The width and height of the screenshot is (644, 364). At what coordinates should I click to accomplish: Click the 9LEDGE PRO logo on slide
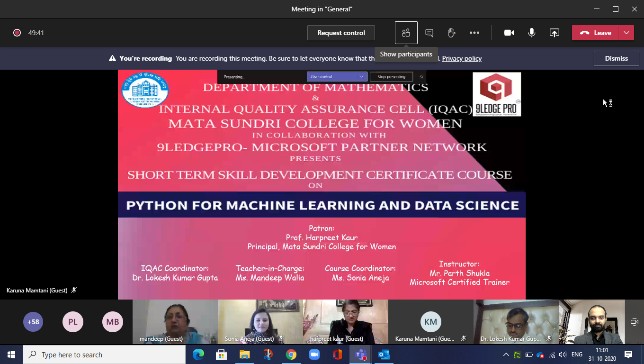point(497,94)
